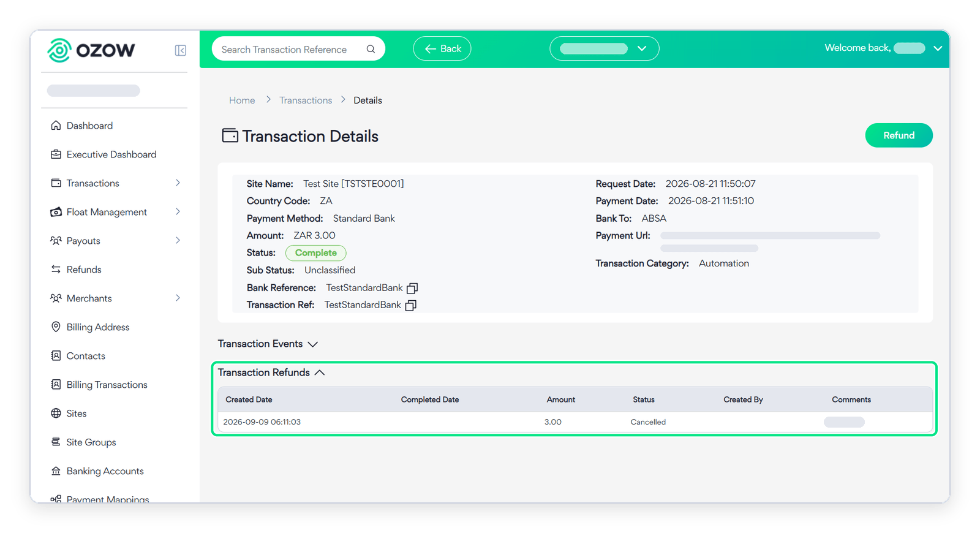Open Billing Address menu item
Image resolution: width=980 pixels, height=533 pixels.
click(x=98, y=327)
